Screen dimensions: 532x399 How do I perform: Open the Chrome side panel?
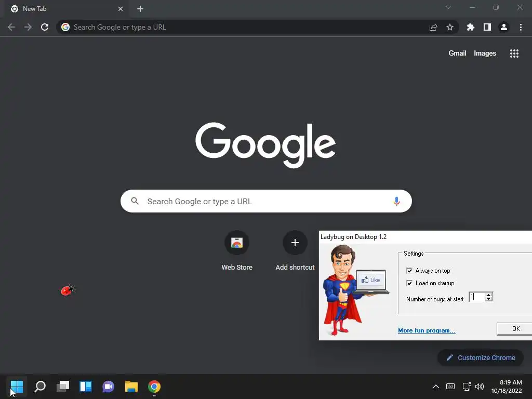pyautogui.click(x=487, y=27)
